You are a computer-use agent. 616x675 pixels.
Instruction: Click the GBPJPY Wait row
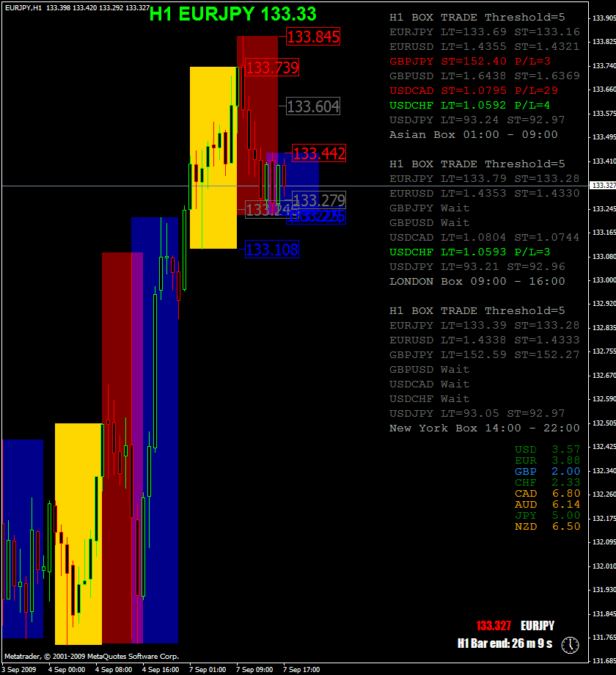pos(429,208)
